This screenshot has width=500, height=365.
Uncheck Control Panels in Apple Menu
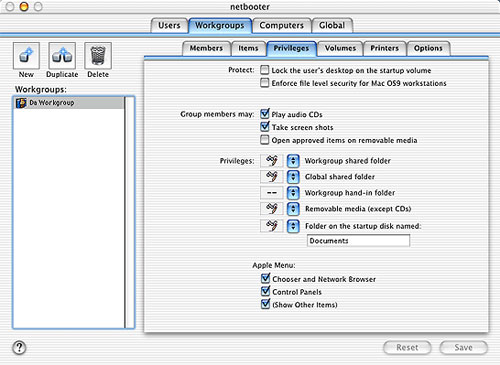(x=265, y=291)
